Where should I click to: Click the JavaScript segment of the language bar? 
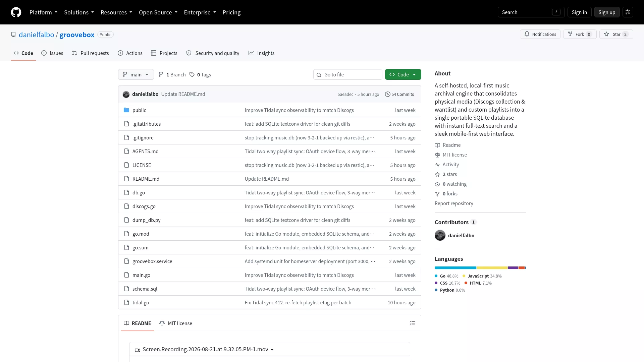492,268
